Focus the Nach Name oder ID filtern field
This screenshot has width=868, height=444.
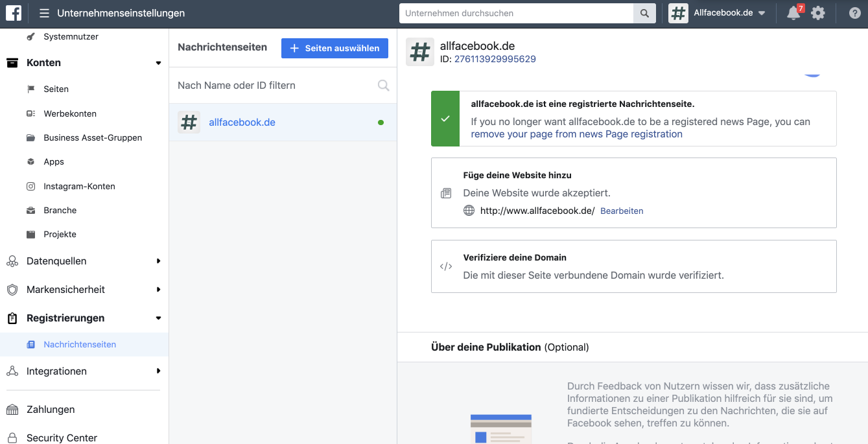click(x=283, y=86)
